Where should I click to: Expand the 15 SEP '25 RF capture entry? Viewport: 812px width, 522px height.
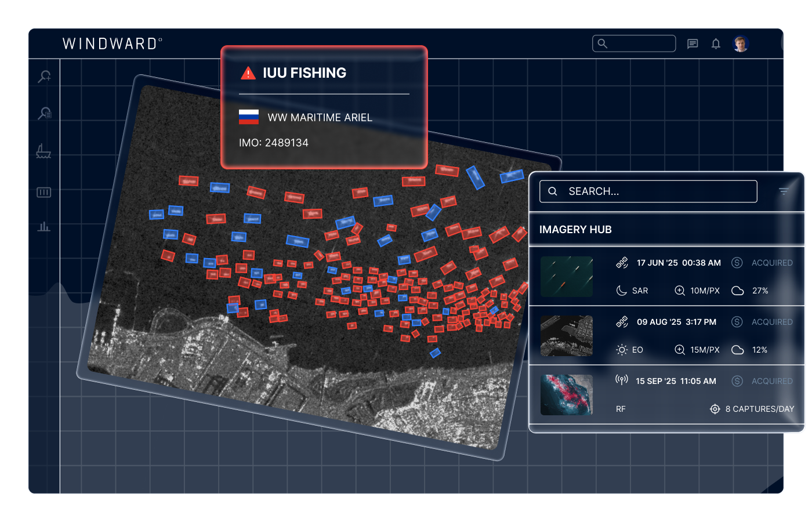667,395
